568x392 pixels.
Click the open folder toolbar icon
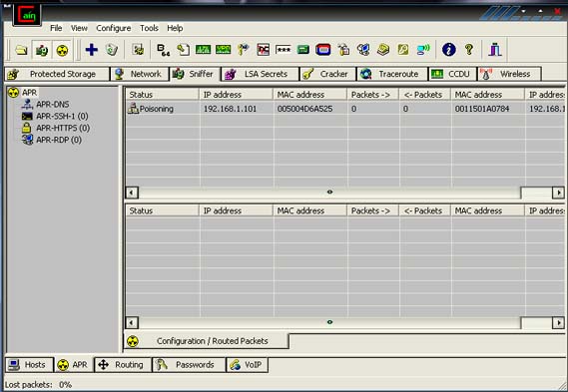pos(21,50)
